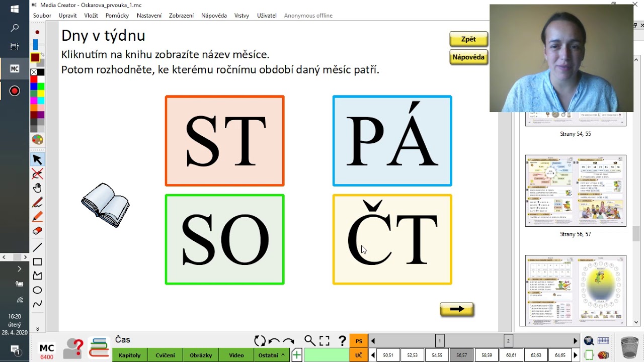Click the refresh rotate icon
The height and width of the screenshot is (362, 644).
[x=260, y=341]
